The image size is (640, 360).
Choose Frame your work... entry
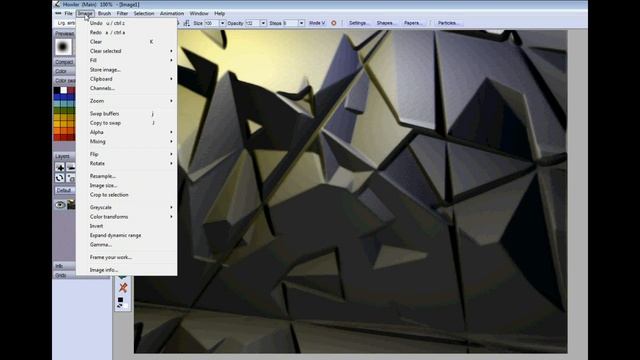(x=127, y=258)
